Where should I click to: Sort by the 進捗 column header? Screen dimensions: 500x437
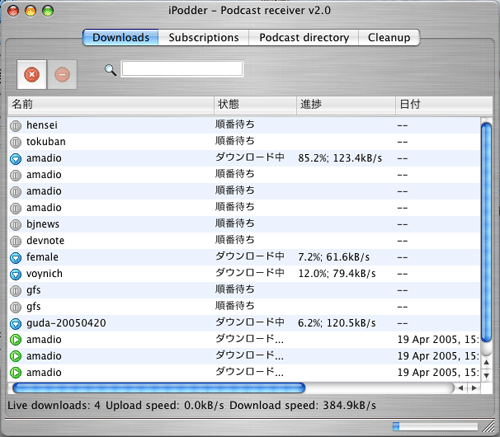[346, 105]
